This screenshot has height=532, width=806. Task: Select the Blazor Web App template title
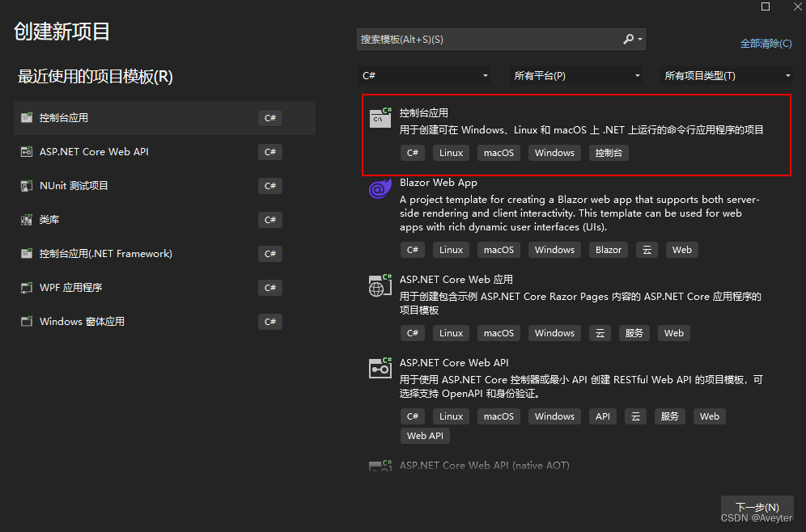click(x=439, y=182)
